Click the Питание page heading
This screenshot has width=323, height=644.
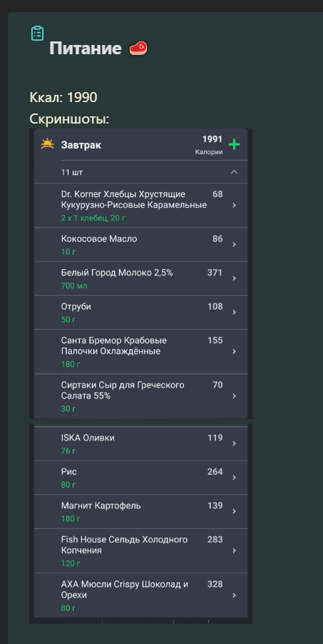(x=86, y=49)
